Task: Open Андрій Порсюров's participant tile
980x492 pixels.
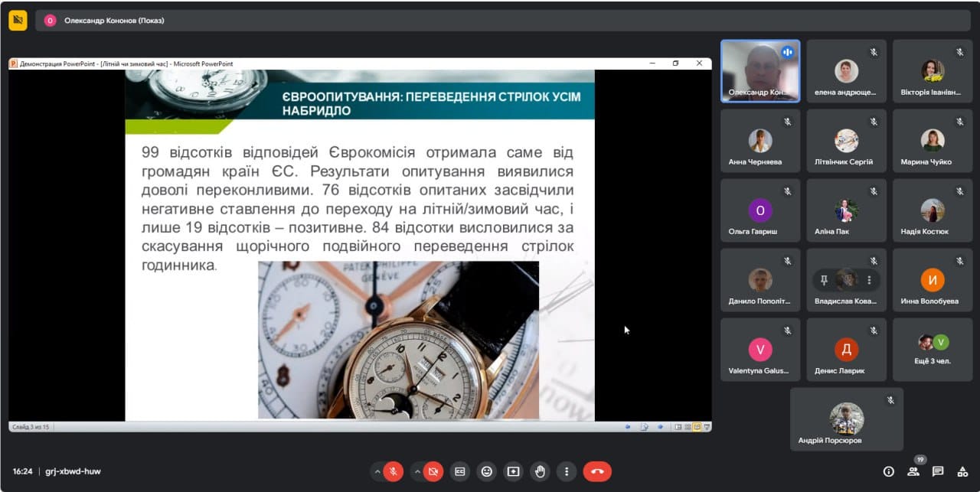Action: point(847,419)
